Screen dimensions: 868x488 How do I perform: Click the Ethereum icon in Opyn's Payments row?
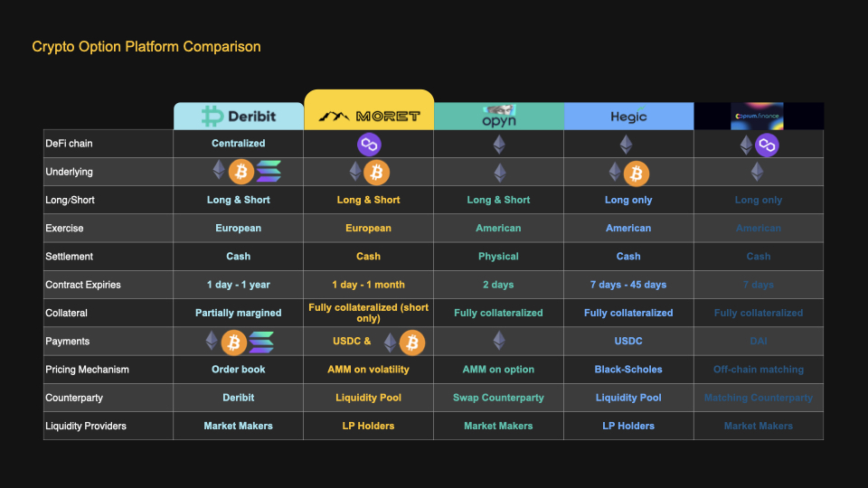point(499,341)
